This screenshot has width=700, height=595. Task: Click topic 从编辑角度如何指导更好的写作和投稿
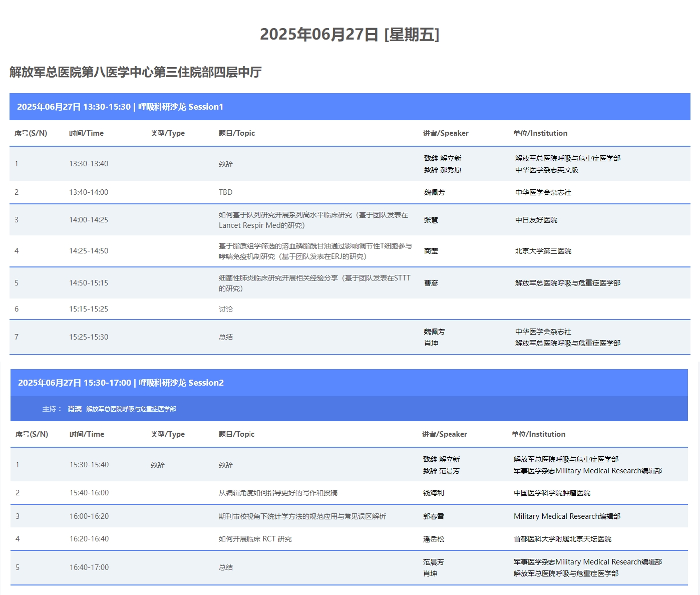point(278,493)
